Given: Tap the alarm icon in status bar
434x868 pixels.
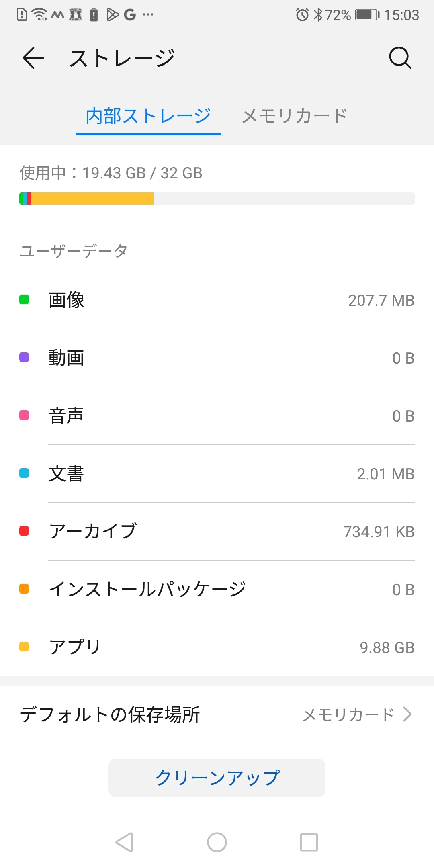Looking at the screenshot, I should pos(302,15).
